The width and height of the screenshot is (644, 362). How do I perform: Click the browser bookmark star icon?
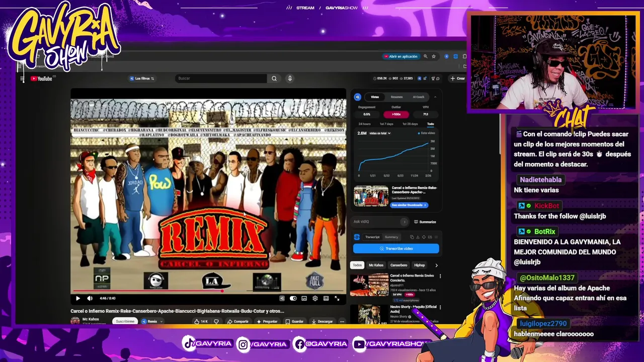(x=434, y=56)
